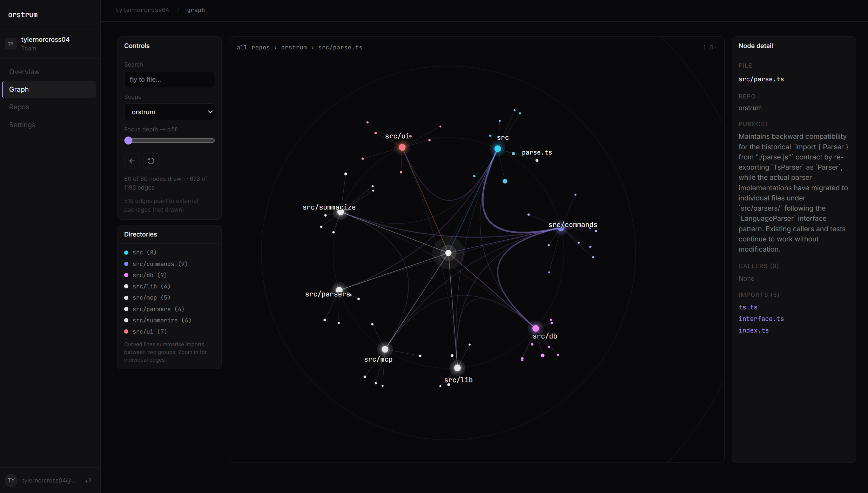Screen dimensions: 868x493
Task: Open the Graph page
Action: tap(49, 89)
